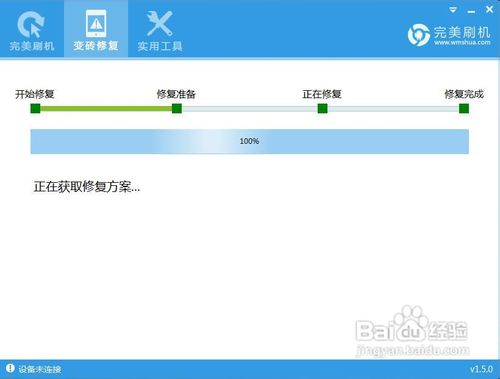This screenshot has width=500, height=379.
Task: Click the 修复完成 label
Action: (464, 94)
